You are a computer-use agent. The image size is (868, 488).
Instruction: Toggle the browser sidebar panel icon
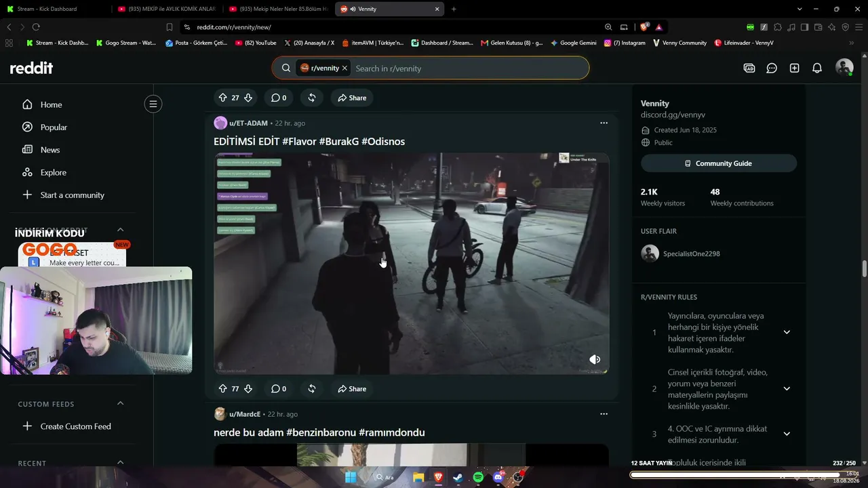[805, 27]
